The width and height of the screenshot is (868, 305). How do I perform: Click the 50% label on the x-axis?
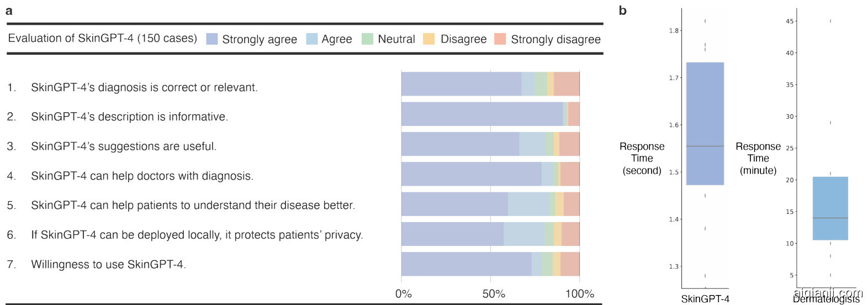[494, 294]
